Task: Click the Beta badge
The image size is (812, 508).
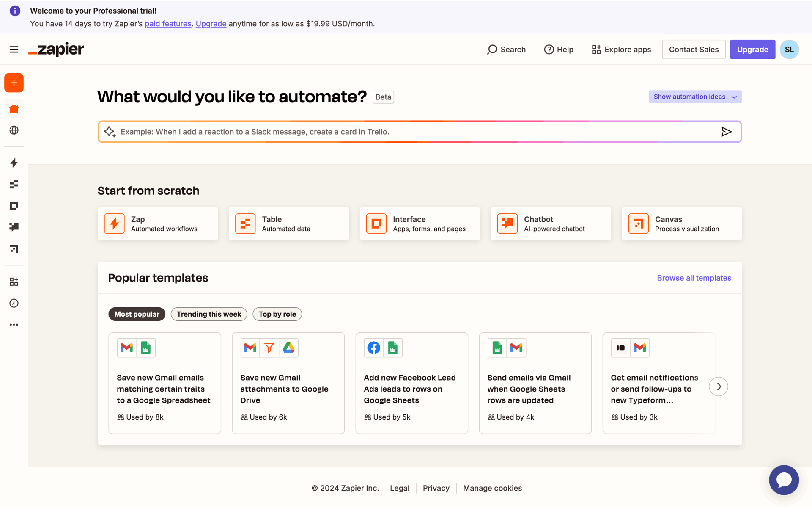Action: 383,97
